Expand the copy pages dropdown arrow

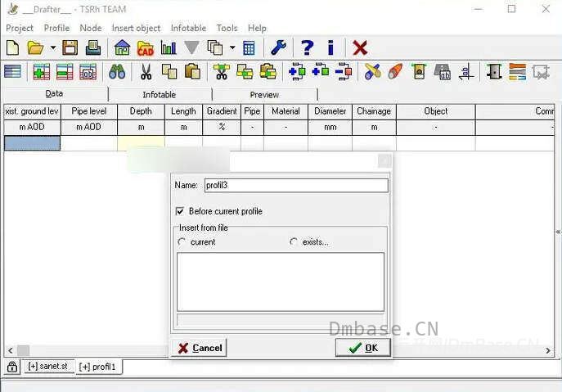232,47
